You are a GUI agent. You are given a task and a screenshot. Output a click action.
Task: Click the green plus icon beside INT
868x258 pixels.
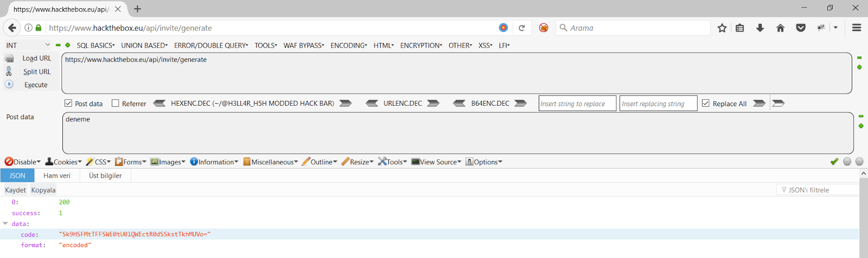coord(68,46)
